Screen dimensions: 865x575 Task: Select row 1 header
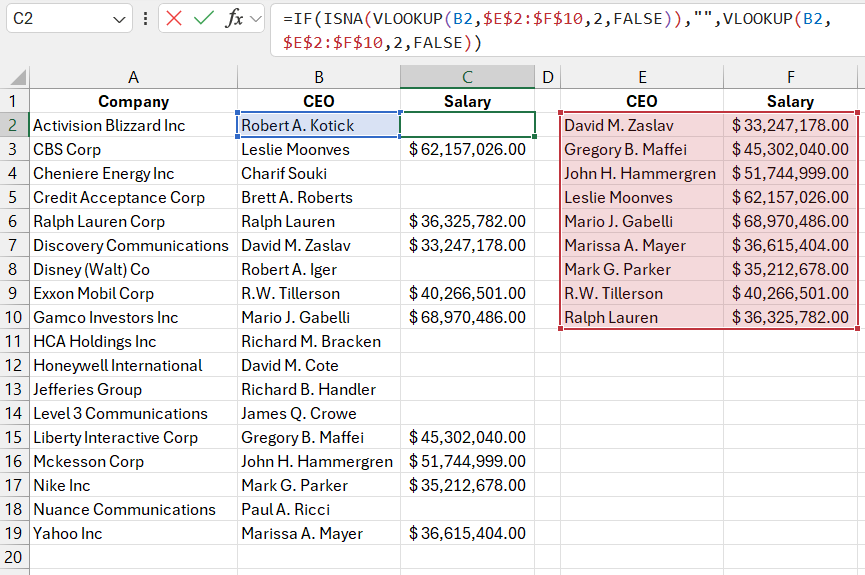tap(14, 101)
